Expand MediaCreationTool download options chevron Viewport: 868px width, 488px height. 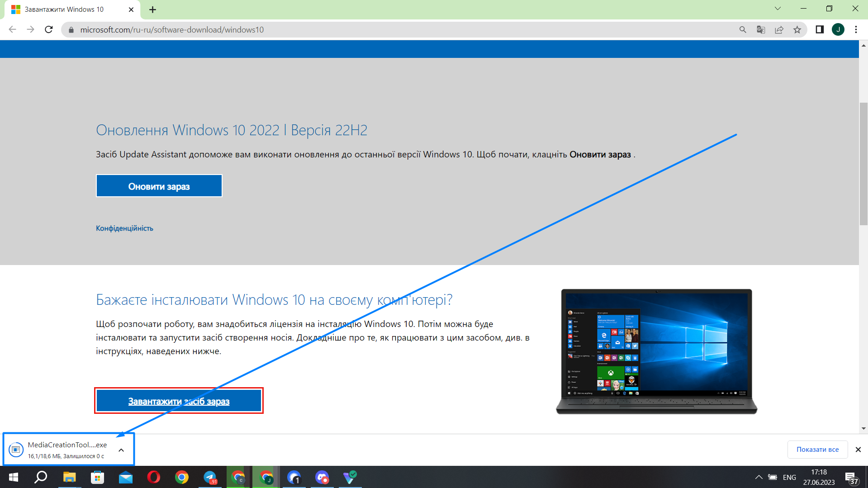coord(121,450)
